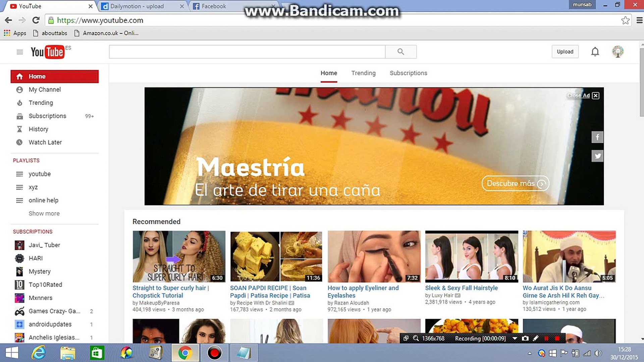The height and width of the screenshot is (362, 644).
Task: Switch to the Trending tab
Action: point(363,73)
